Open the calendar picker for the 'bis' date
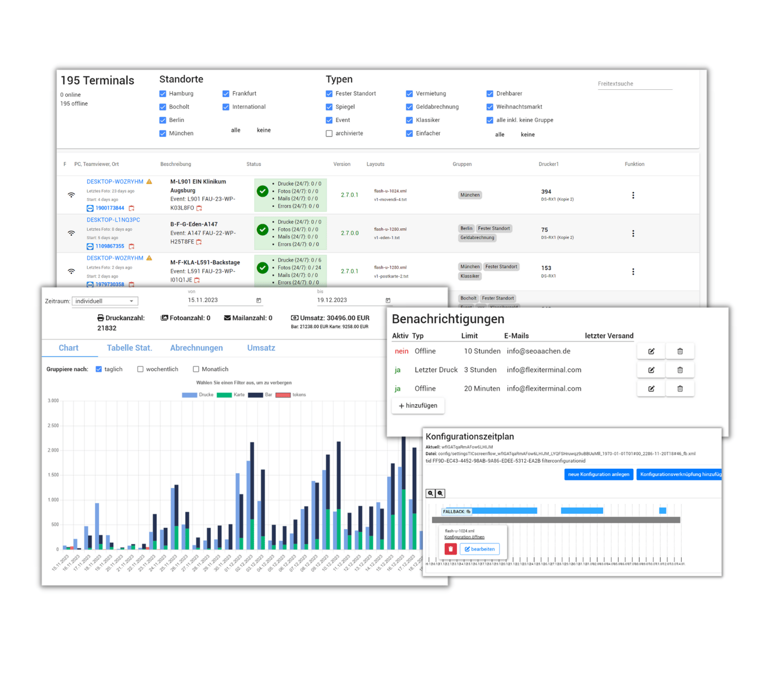 coord(388,301)
